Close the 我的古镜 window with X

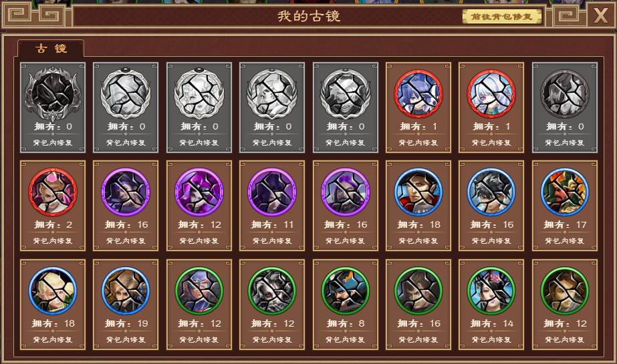601,16
